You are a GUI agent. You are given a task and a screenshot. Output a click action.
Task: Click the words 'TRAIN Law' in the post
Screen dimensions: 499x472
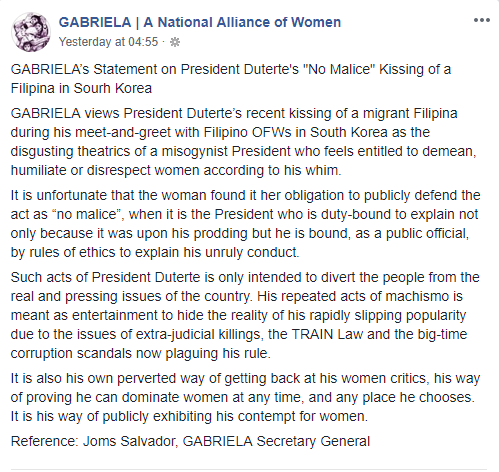pyautogui.click(x=327, y=334)
